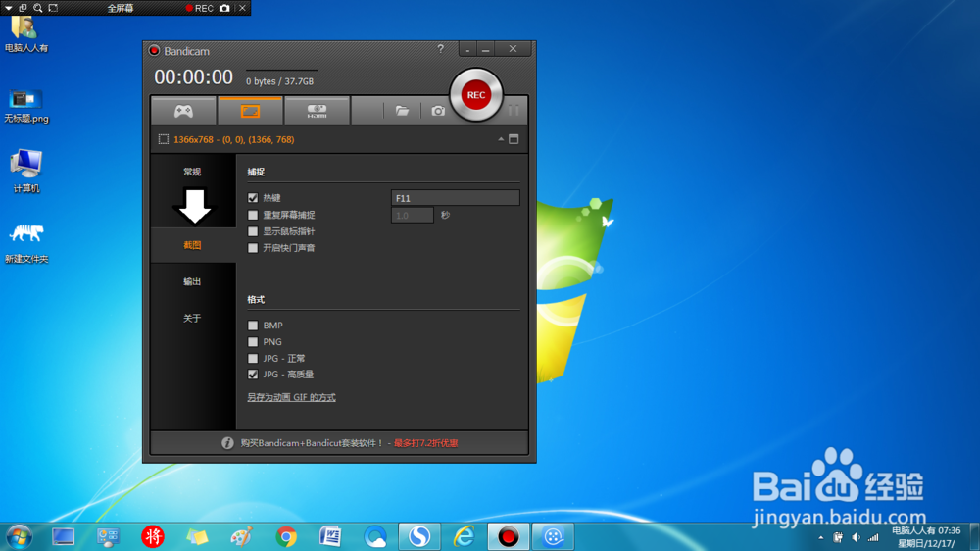Click the camera icon on the top recording bar
Image resolution: width=980 pixels, height=551 pixels.
(224, 8)
